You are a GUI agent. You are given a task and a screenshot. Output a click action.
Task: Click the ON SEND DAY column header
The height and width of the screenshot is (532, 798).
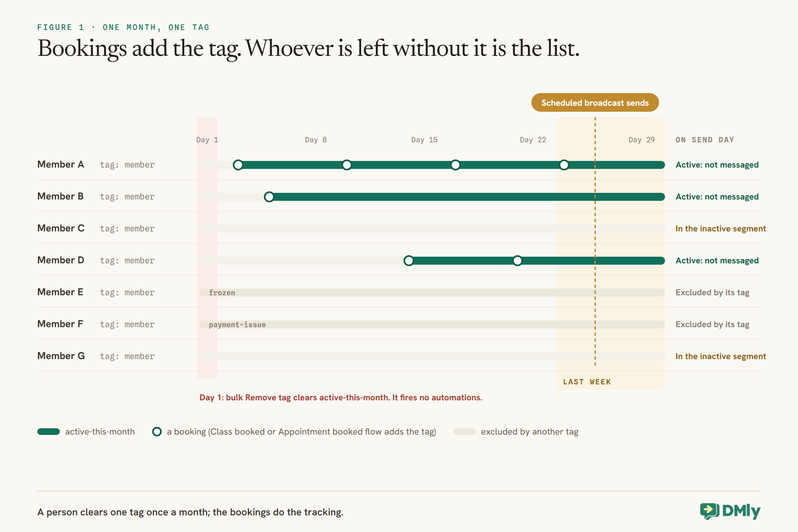click(x=705, y=140)
